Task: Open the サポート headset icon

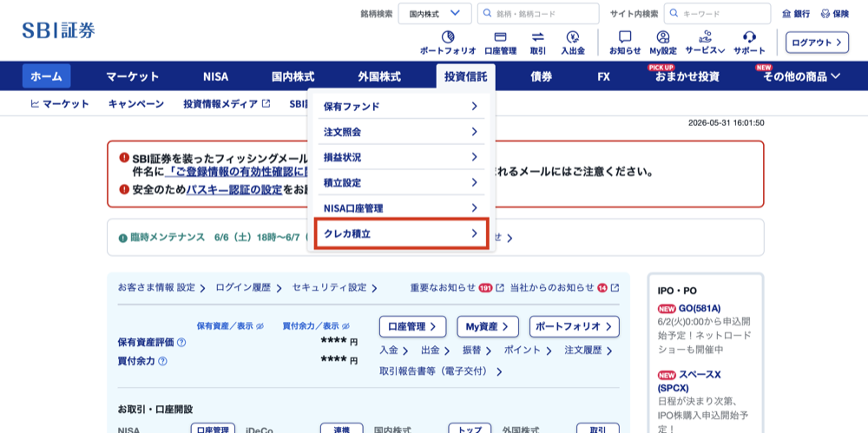Action: pyautogui.click(x=750, y=37)
